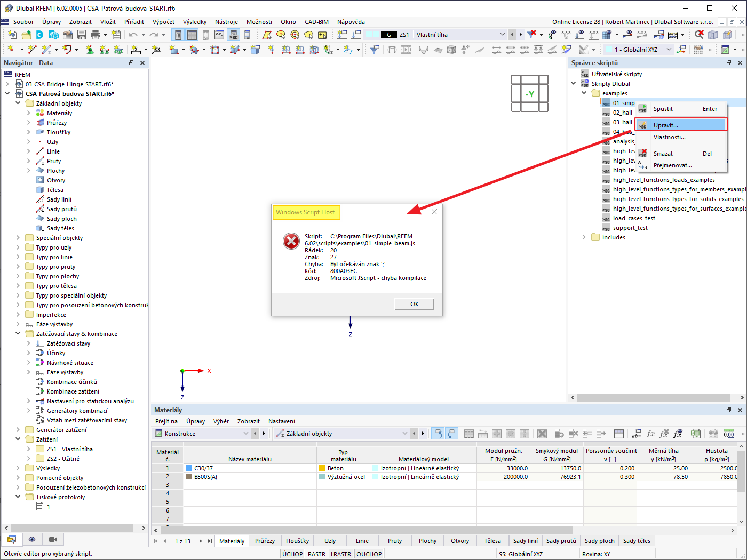Image resolution: width=747 pixels, height=560 pixels.
Task: Click the Beton type color swatch
Action: 322,468
